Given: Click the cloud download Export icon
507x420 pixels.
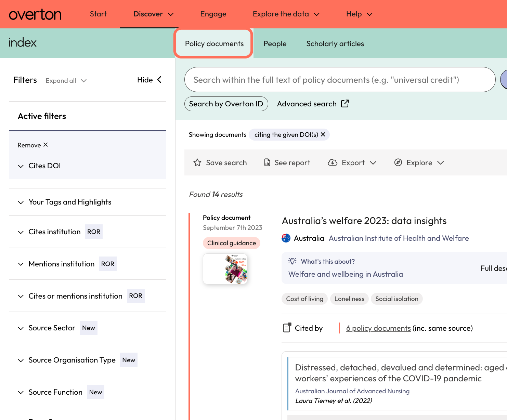Looking at the screenshot, I should pyautogui.click(x=333, y=162).
